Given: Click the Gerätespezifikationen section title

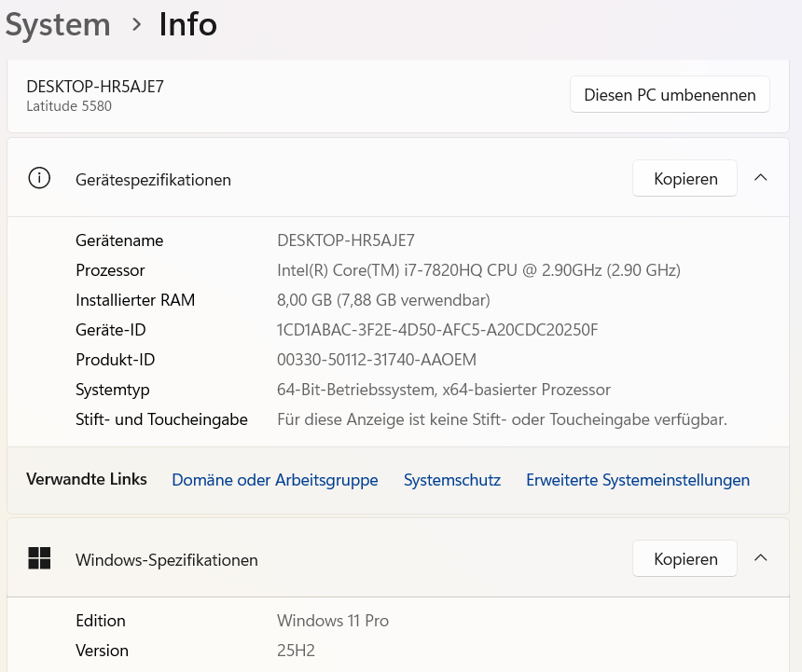Looking at the screenshot, I should (154, 180).
